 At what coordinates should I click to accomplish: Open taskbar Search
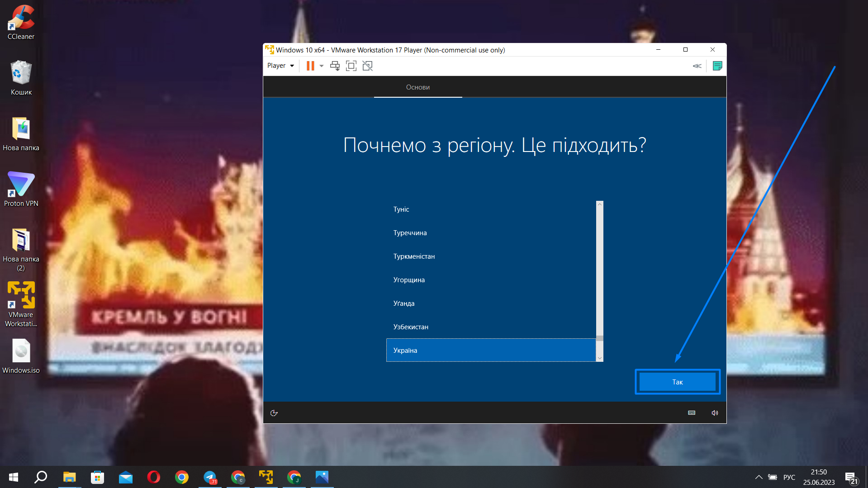point(41,477)
